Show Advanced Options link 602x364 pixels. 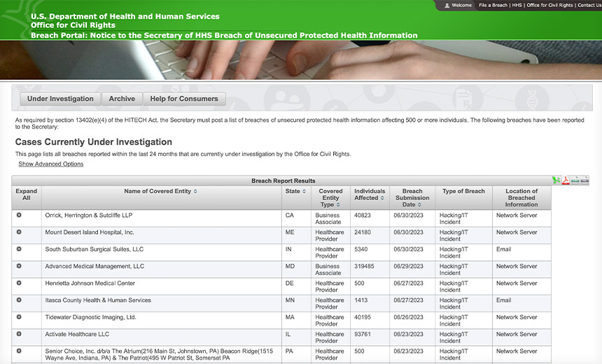[50, 164]
